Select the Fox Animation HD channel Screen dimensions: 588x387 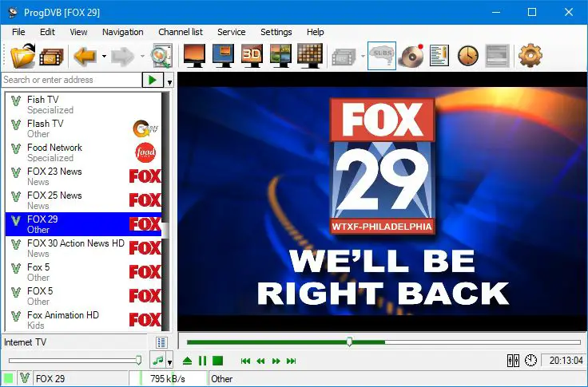(x=83, y=320)
